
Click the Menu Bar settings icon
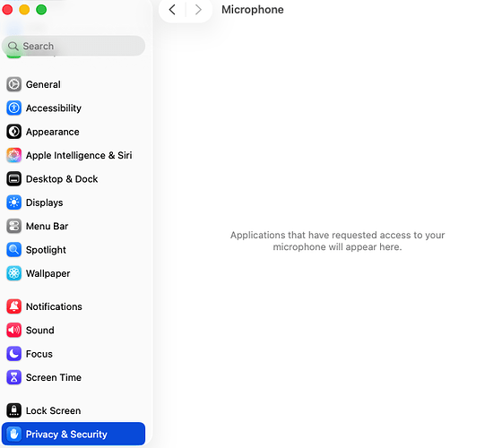click(x=13, y=226)
